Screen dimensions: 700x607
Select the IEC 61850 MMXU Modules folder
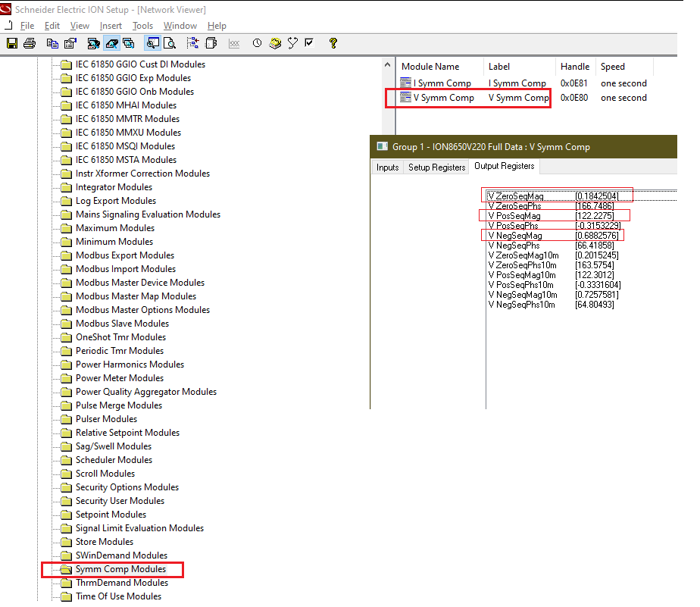coord(128,133)
